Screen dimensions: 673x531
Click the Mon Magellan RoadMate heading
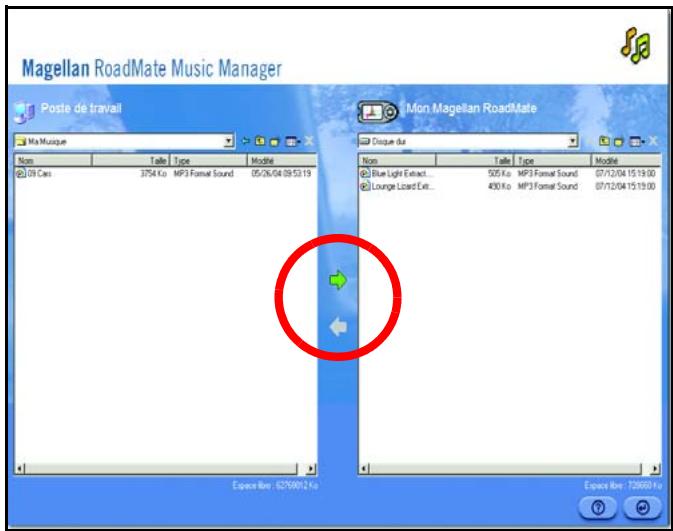(471, 108)
